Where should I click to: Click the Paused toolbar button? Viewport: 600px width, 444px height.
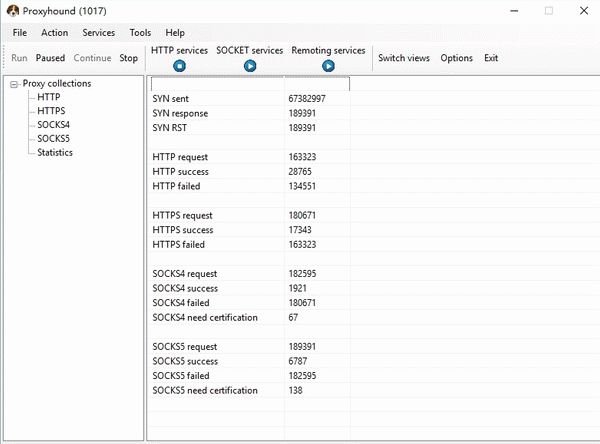pos(51,58)
